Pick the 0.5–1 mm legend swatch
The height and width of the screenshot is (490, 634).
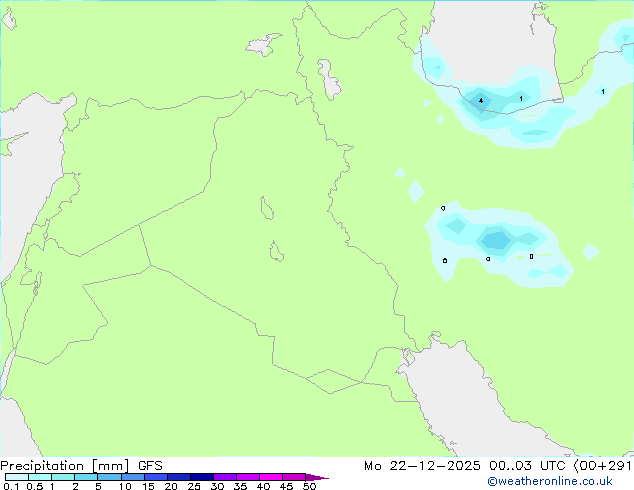coord(40,477)
